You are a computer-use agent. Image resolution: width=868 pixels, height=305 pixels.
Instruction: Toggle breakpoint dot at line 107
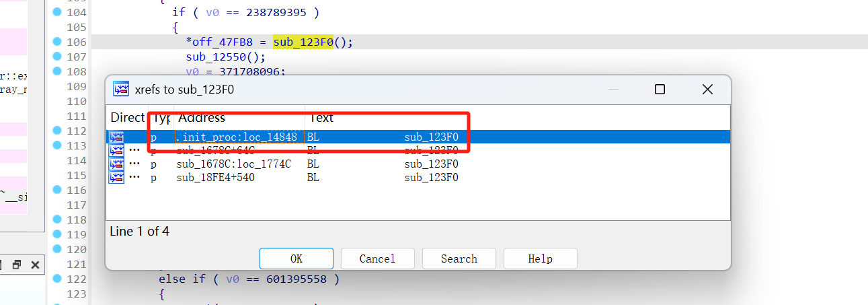click(x=56, y=57)
